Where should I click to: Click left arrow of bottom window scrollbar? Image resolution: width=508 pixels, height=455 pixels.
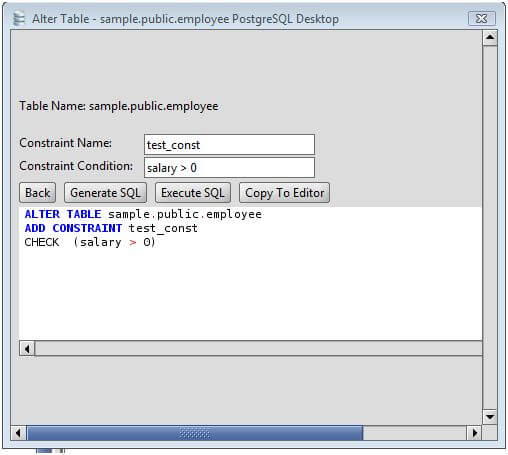[x=19, y=433]
